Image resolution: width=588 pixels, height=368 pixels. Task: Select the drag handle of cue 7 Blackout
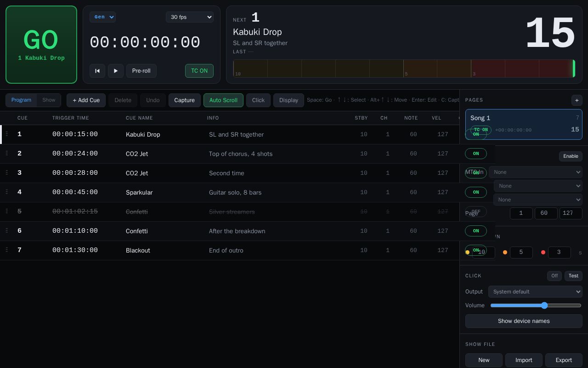pos(6,250)
